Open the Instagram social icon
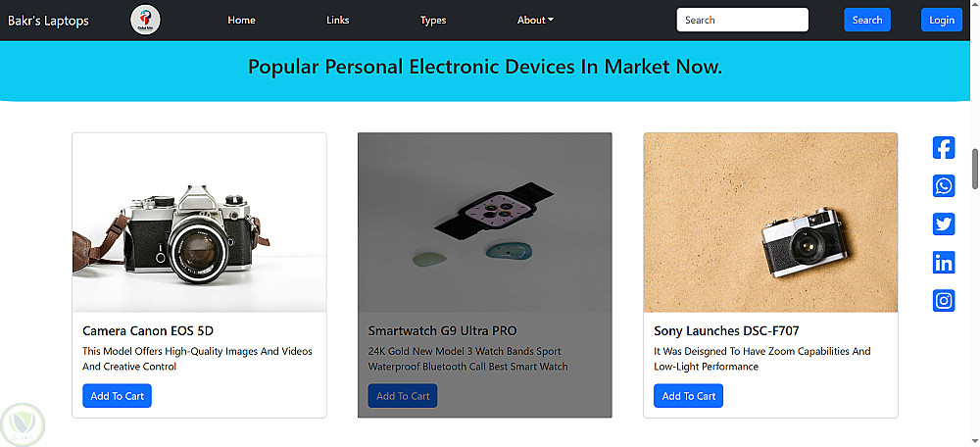The width and height of the screenshot is (980, 447). tap(943, 301)
